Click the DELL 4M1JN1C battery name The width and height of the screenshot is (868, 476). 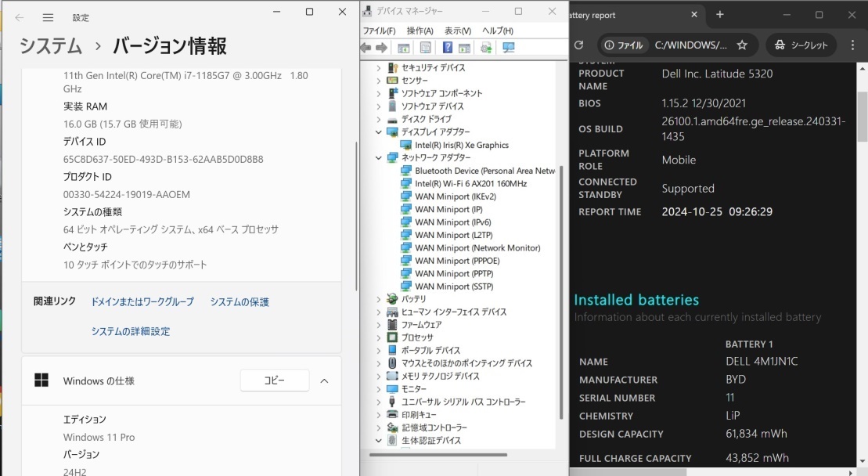[x=762, y=362]
